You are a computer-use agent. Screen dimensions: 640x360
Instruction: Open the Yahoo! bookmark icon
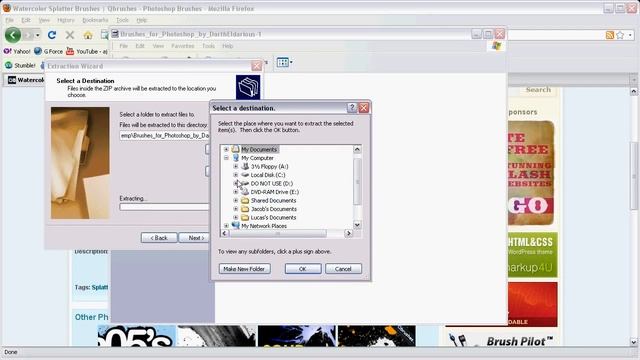tap(7, 51)
